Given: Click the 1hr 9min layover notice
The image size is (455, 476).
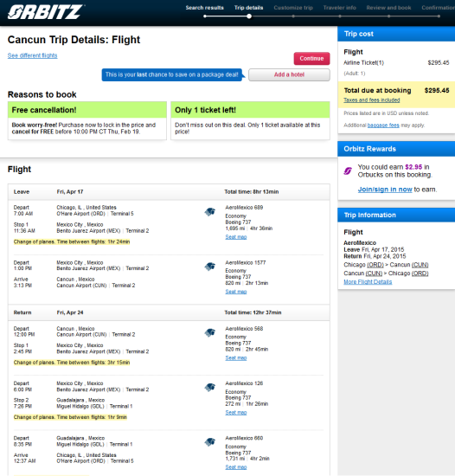Looking at the screenshot, I should pyautogui.click(x=70, y=417).
